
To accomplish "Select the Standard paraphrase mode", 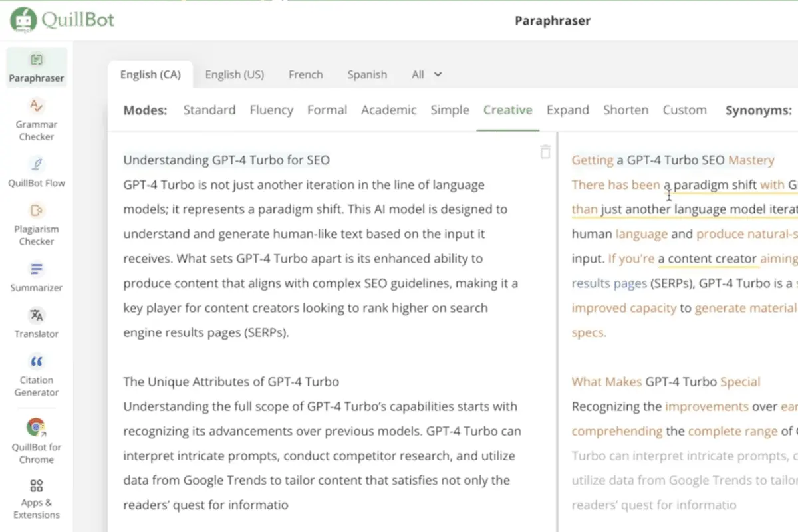I will click(209, 110).
